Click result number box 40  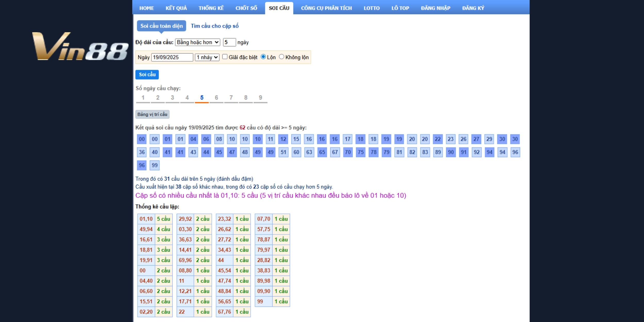(x=155, y=152)
